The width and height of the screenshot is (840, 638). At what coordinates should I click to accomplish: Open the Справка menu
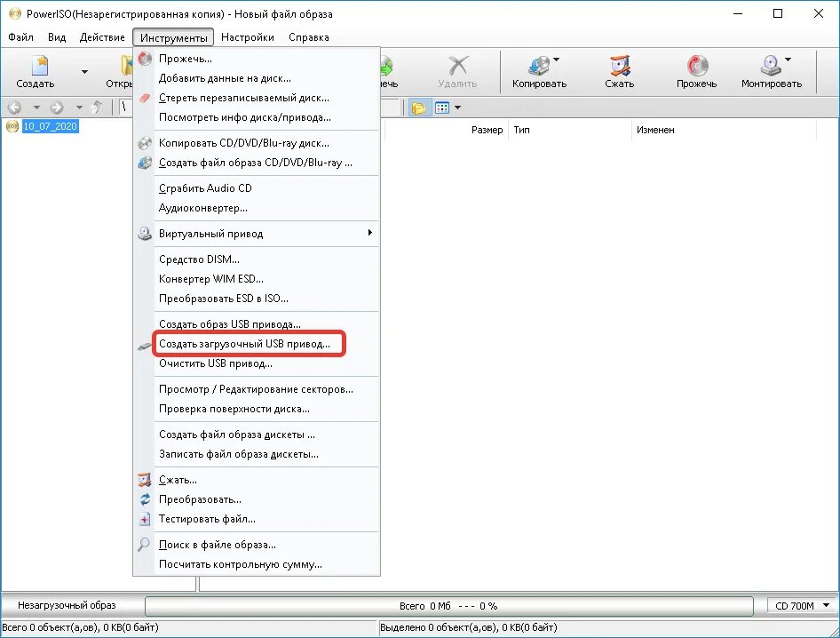point(309,37)
